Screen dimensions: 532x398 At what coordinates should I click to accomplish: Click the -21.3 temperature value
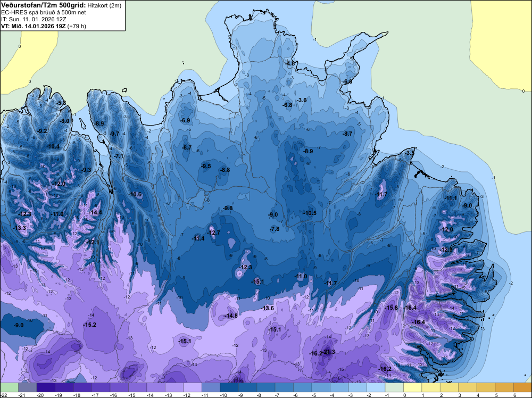[328, 352]
